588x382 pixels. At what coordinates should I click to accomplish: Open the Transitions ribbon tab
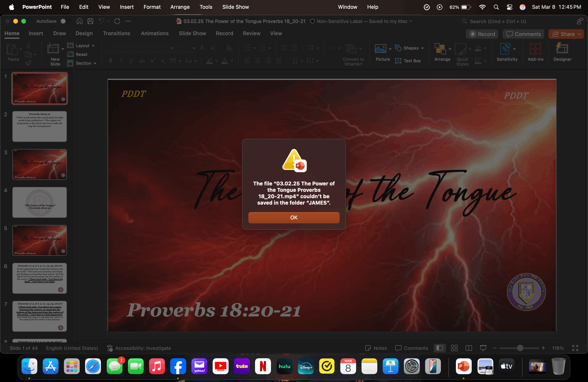(x=116, y=33)
